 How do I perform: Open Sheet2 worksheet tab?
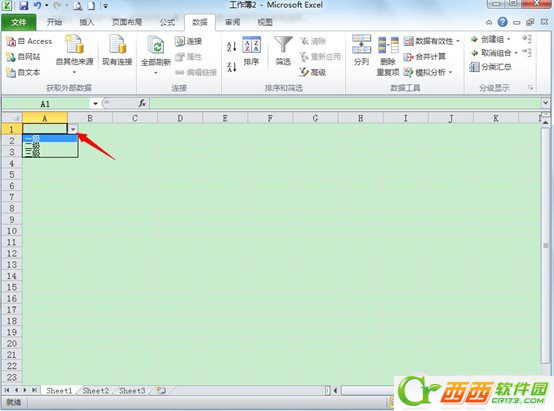pyautogui.click(x=95, y=391)
